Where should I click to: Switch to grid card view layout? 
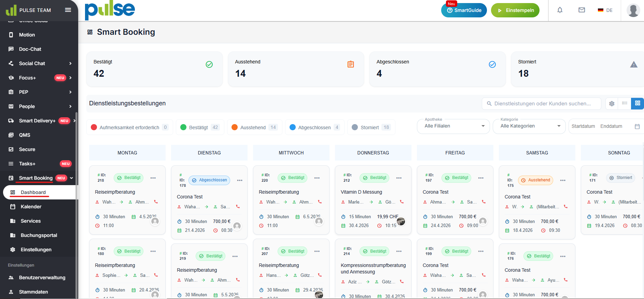pyautogui.click(x=638, y=103)
